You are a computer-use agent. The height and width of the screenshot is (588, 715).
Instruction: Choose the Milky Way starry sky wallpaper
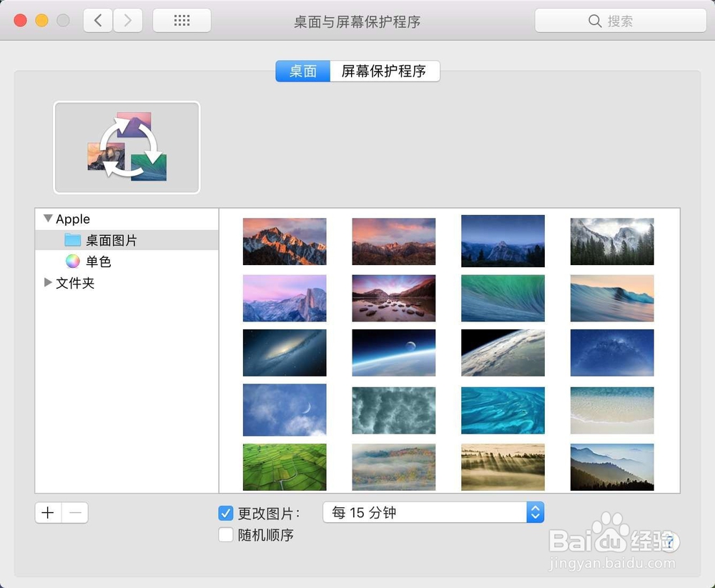612,353
